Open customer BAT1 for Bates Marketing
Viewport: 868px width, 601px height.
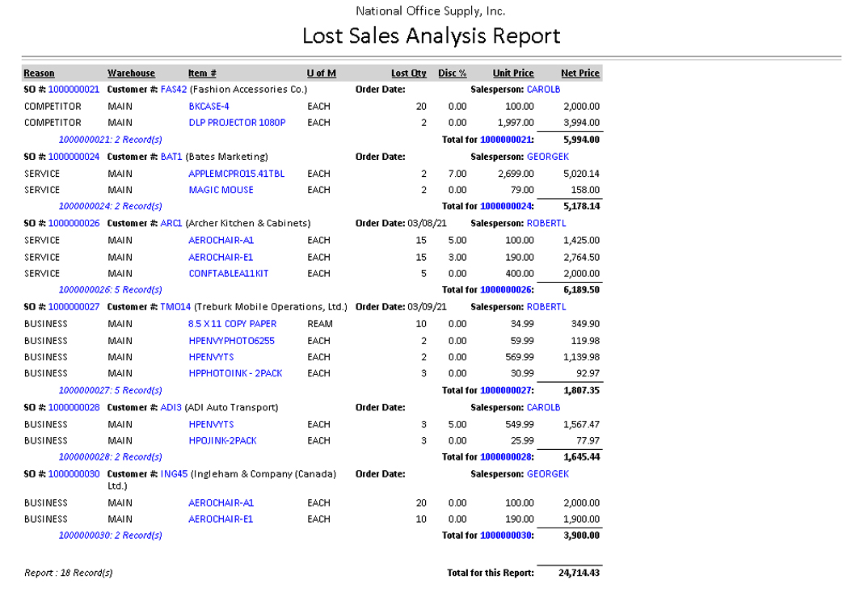pyautogui.click(x=171, y=157)
